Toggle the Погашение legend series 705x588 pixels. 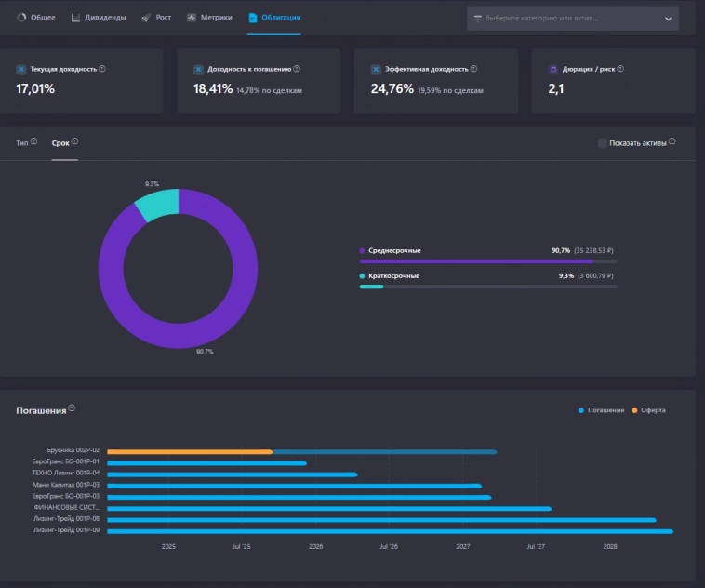tap(601, 410)
